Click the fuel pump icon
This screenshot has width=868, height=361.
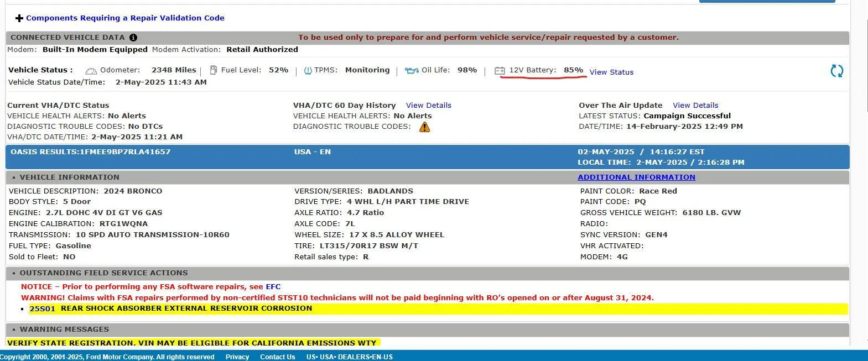[213, 70]
